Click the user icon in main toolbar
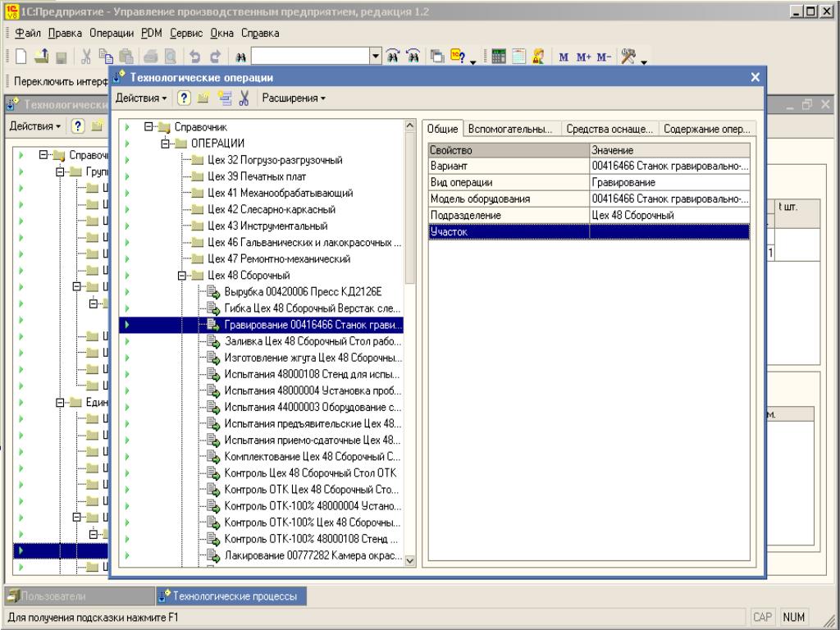This screenshot has height=630, width=840. point(538,57)
